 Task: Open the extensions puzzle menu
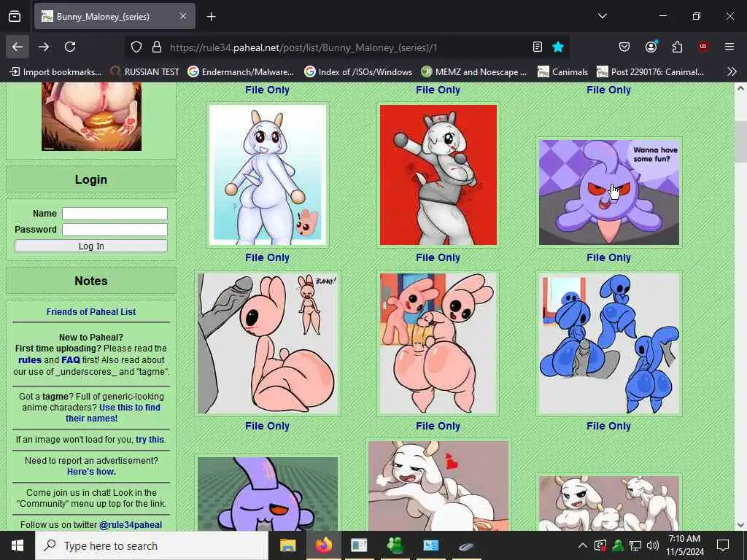(x=677, y=47)
